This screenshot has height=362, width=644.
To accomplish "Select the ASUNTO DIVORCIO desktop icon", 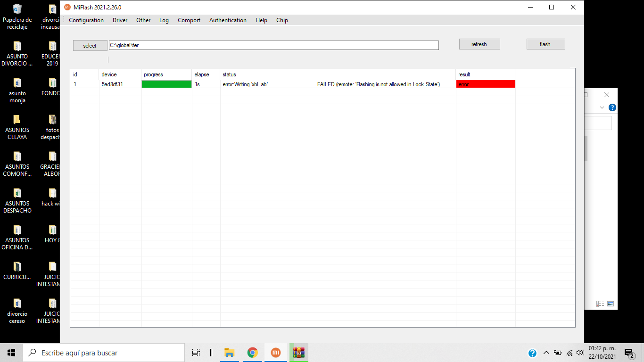I will 17,53.
